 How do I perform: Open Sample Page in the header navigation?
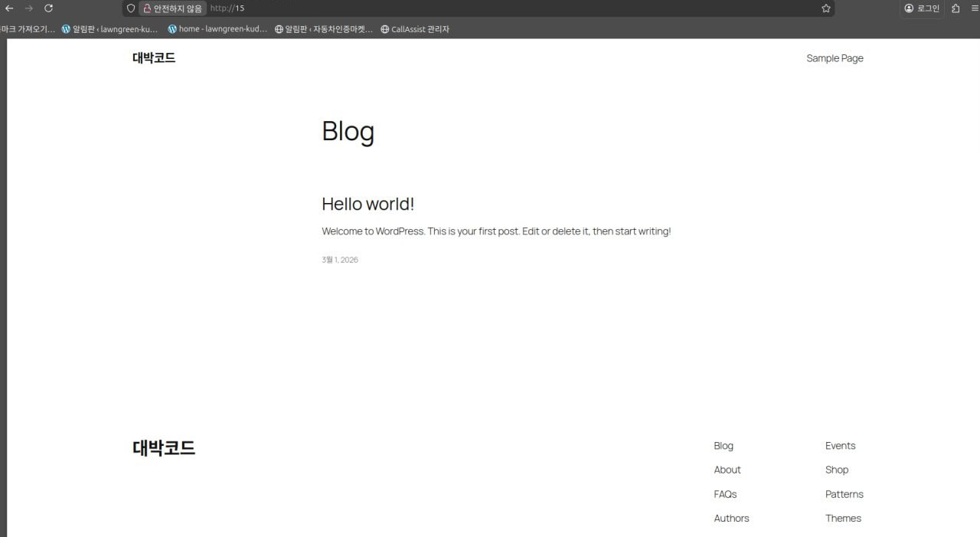coord(835,58)
